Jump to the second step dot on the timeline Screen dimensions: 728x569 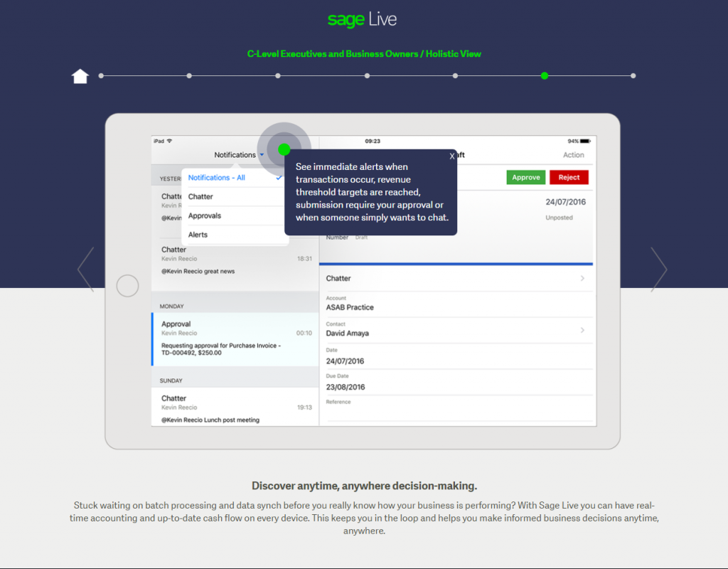(x=189, y=75)
